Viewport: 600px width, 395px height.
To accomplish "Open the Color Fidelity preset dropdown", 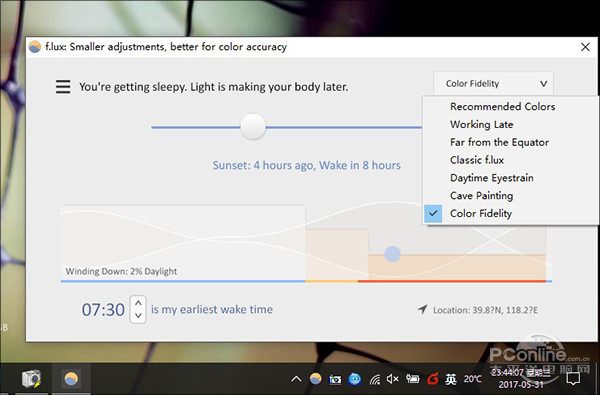I will pos(493,83).
